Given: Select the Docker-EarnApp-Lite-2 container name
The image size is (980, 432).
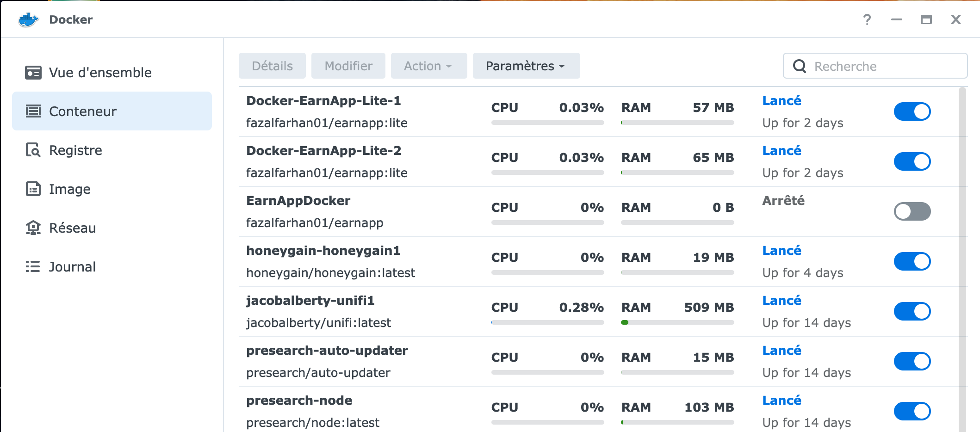Looking at the screenshot, I should point(323,151).
